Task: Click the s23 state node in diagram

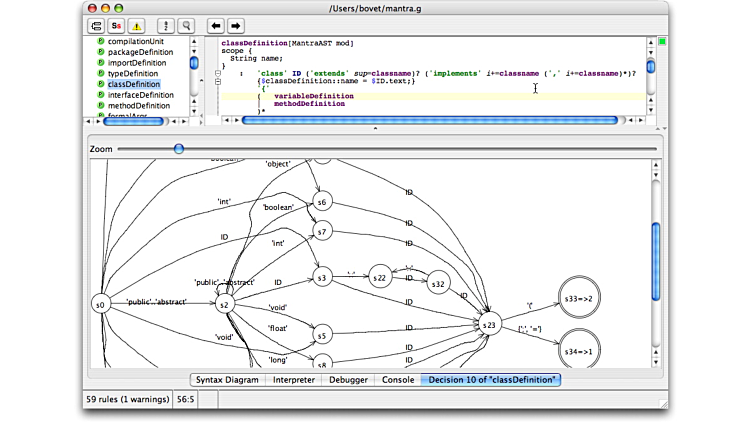Action: tap(490, 325)
